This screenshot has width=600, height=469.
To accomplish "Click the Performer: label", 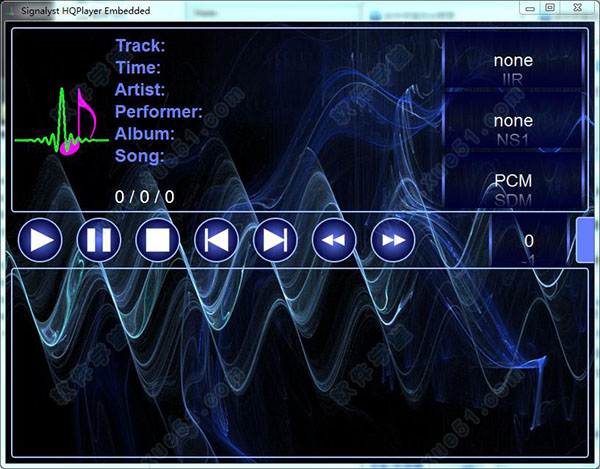I will 159,112.
